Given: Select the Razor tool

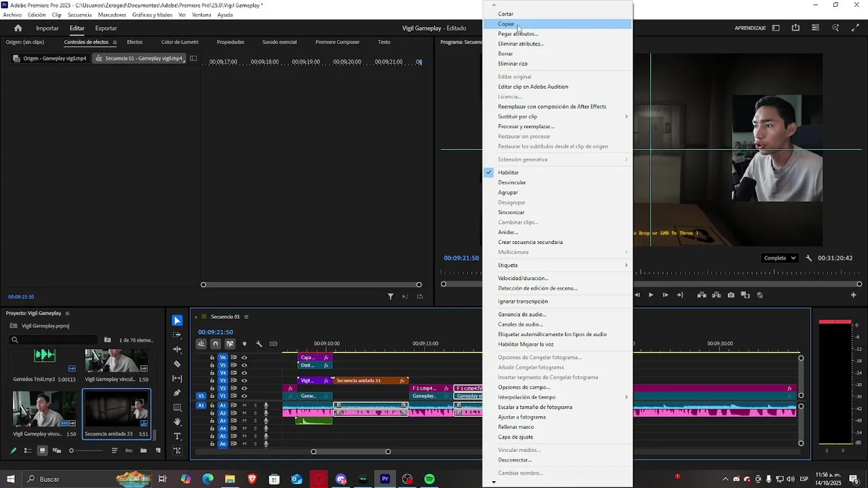Looking at the screenshot, I should point(177,364).
